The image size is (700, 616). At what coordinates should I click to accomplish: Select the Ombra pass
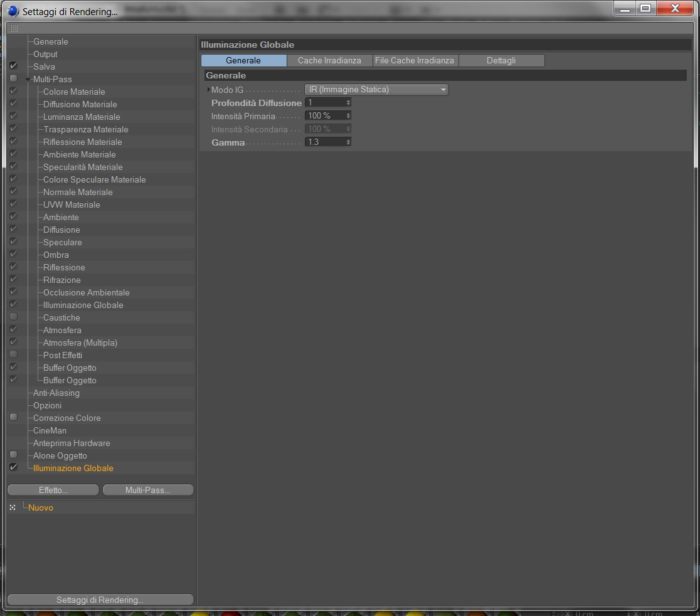[56, 255]
